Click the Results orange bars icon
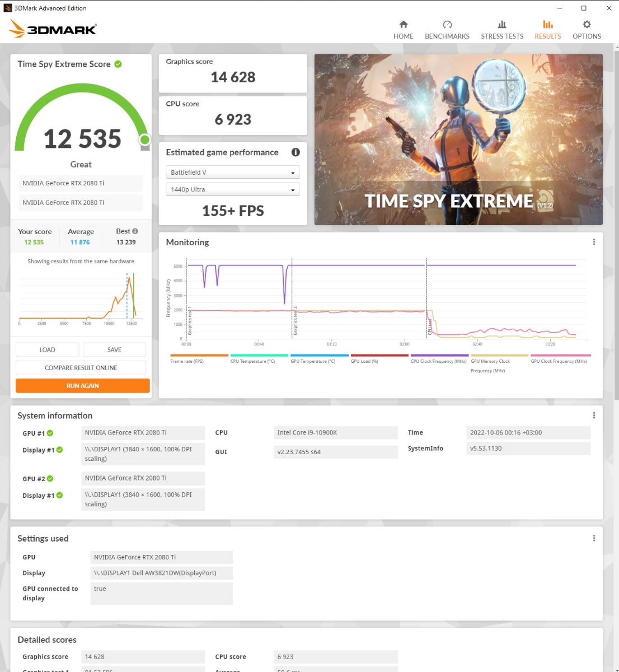619x672 pixels. [x=548, y=25]
